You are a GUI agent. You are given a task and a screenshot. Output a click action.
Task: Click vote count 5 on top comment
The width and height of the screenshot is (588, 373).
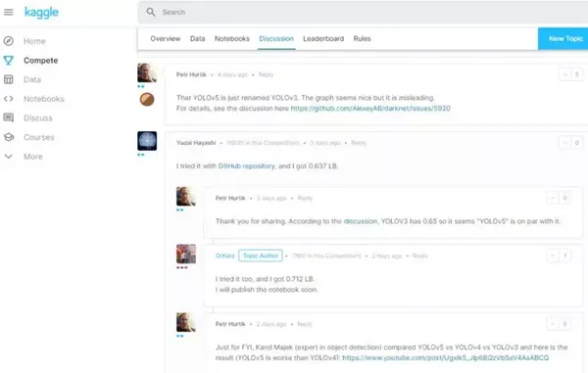coord(577,74)
